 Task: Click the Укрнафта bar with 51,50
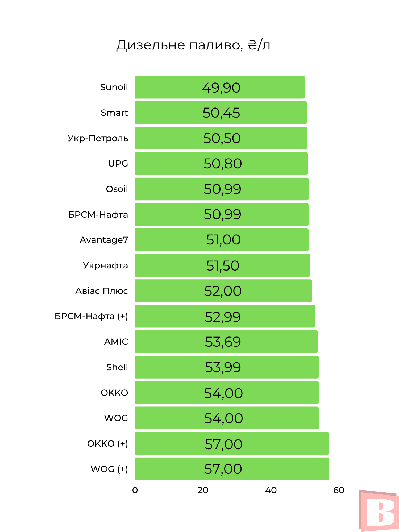222,265
